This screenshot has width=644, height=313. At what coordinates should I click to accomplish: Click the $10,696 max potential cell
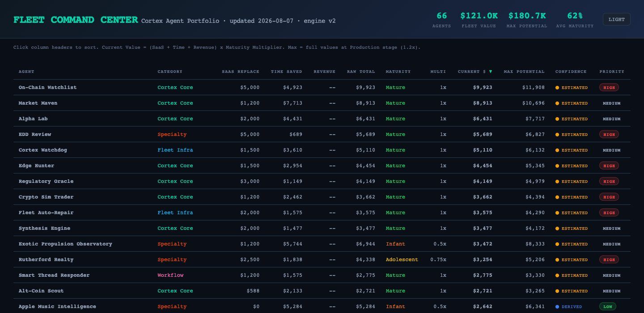(x=534, y=103)
